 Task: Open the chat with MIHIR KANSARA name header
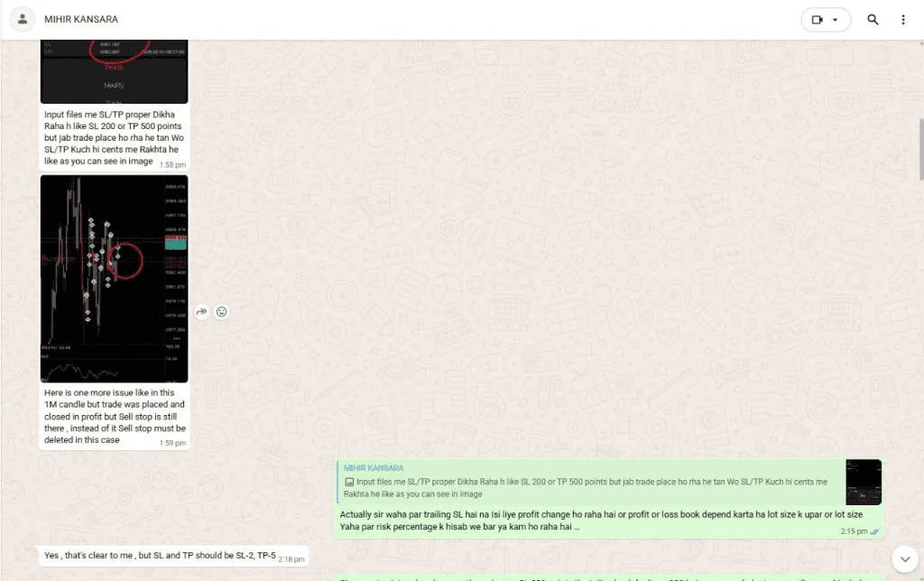[x=81, y=19]
